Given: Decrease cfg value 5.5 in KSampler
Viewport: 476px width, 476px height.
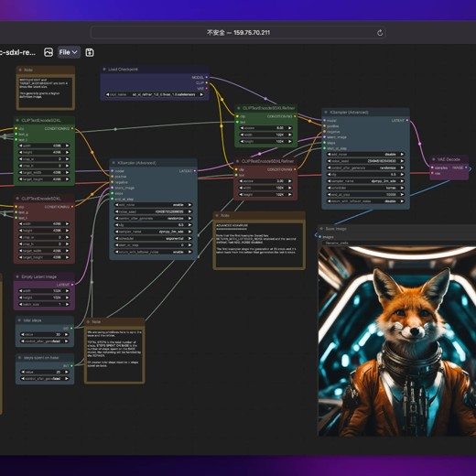Looking at the screenshot, I should 330,175.
